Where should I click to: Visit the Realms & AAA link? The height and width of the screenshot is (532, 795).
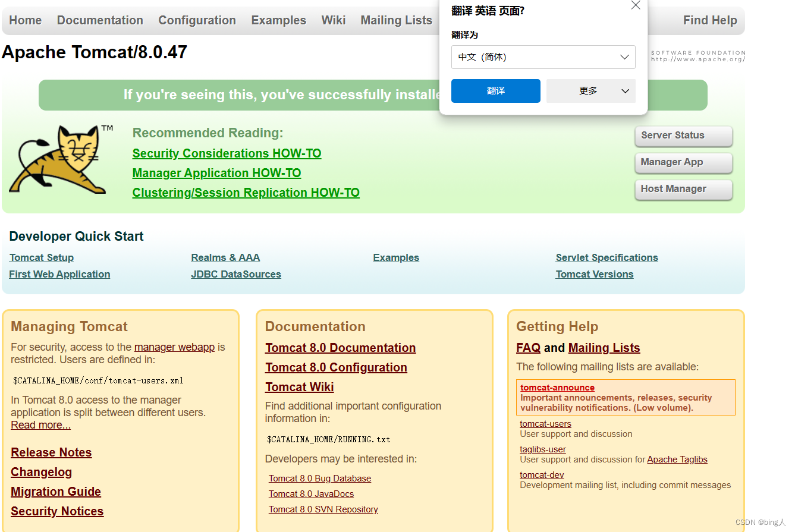225,257
